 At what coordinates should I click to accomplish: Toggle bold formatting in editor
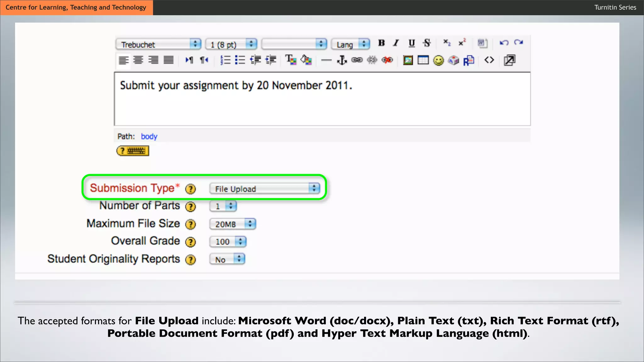(381, 43)
